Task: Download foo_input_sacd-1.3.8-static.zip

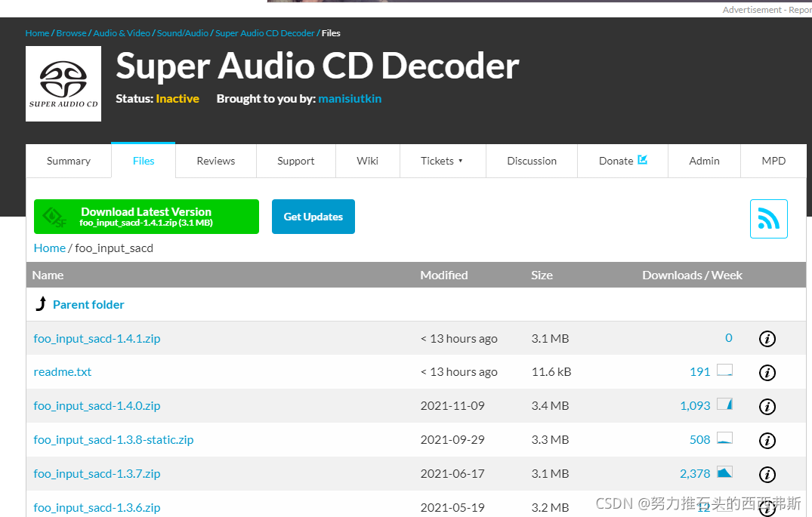Action: coord(113,439)
